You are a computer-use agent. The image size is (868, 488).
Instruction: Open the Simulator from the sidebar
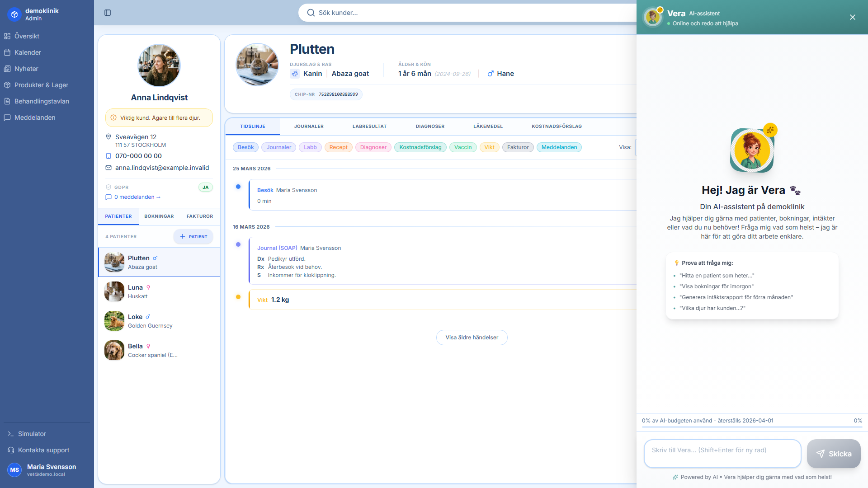tap(32, 434)
